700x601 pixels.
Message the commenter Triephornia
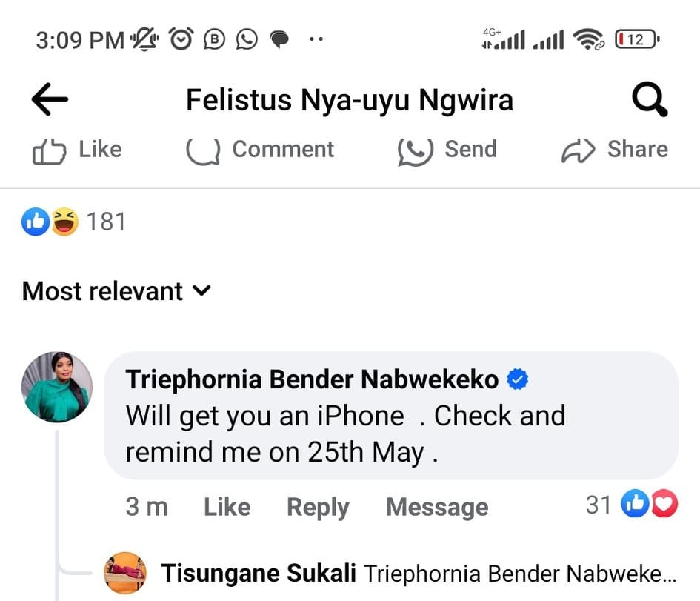coord(437,507)
